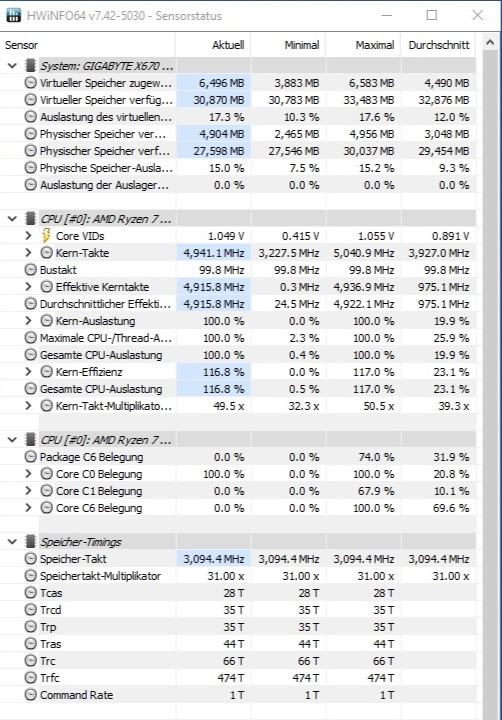
Task: Expand the Kern-Effizienz sensor row
Action: point(28,372)
